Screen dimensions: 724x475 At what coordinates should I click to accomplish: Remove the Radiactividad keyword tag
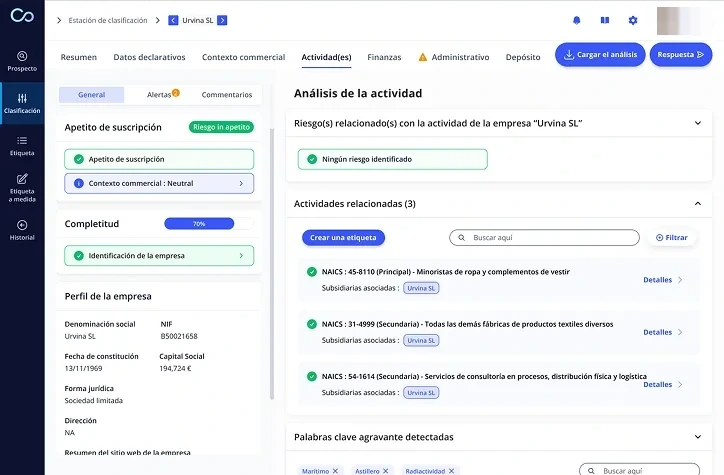click(451, 471)
